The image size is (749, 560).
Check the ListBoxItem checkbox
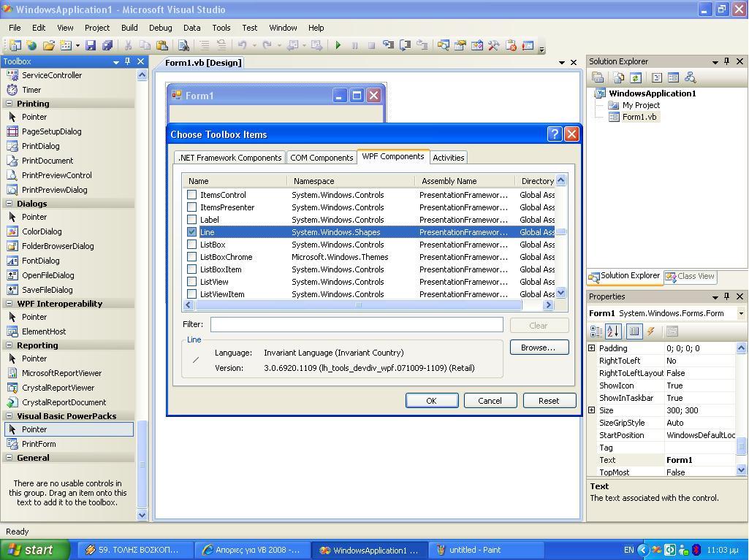tap(191, 269)
